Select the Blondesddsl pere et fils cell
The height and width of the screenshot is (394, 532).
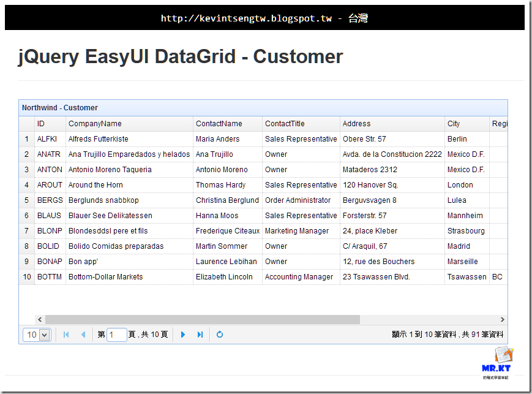click(x=129, y=230)
